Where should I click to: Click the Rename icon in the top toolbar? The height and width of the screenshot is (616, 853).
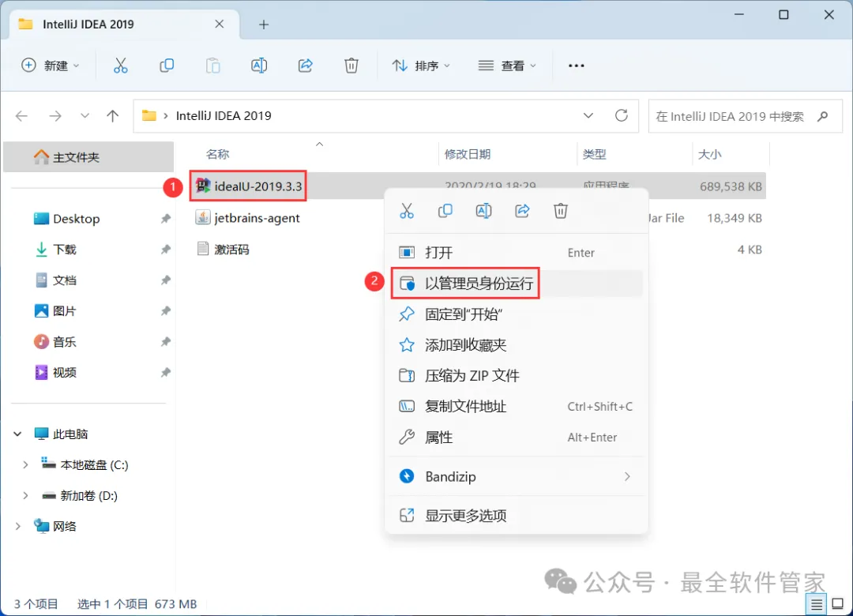(259, 66)
